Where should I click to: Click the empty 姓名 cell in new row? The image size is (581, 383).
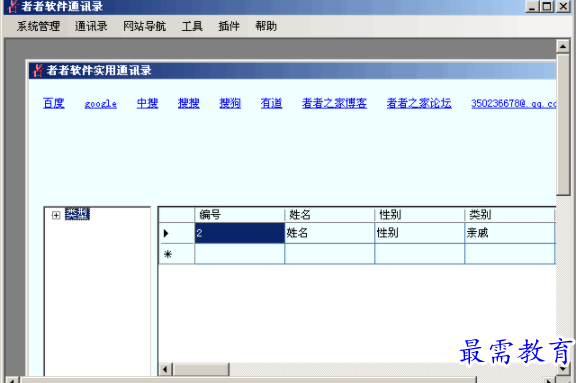point(329,254)
